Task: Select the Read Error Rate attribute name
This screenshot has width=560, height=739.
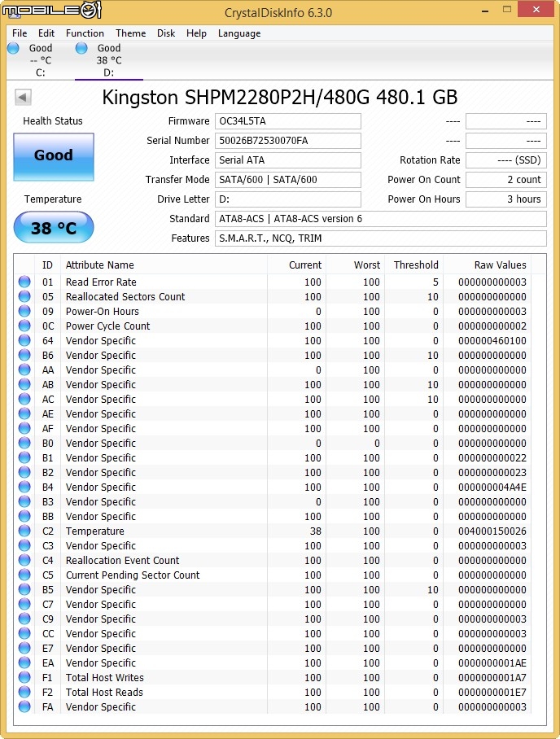Action: pos(101,282)
